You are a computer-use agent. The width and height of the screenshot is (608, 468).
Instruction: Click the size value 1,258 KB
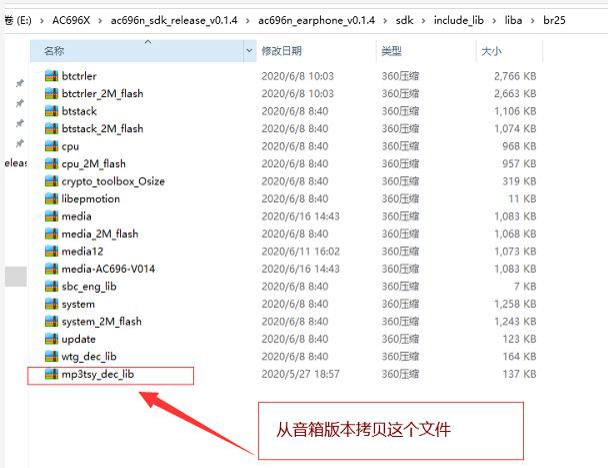(515, 304)
